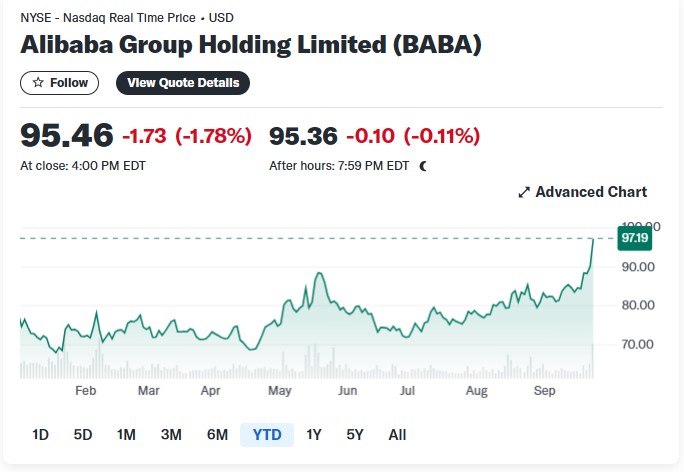Open View Quote Details
The image size is (684, 472).
[183, 83]
